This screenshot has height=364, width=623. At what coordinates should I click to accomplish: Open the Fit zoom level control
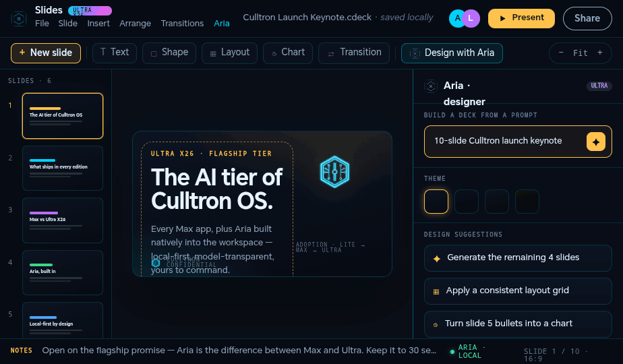580,53
